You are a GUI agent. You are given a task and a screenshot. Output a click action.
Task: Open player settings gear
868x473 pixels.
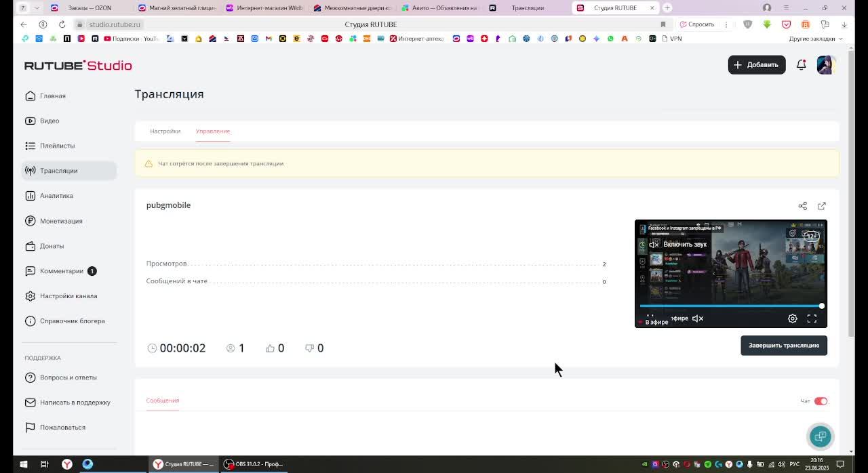[x=792, y=318]
